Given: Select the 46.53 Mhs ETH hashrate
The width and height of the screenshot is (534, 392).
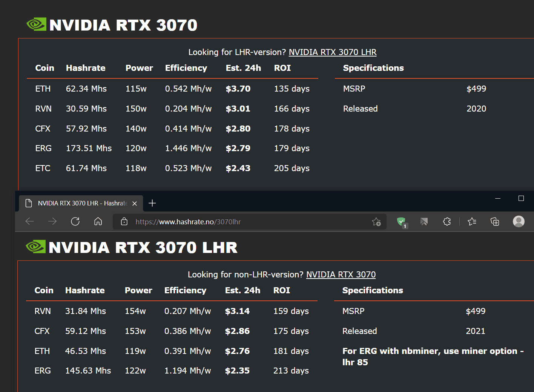Looking at the screenshot, I should point(86,351).
